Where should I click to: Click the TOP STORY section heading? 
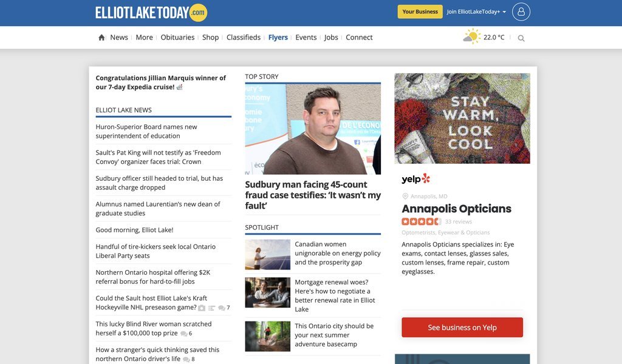pos(262,76)
